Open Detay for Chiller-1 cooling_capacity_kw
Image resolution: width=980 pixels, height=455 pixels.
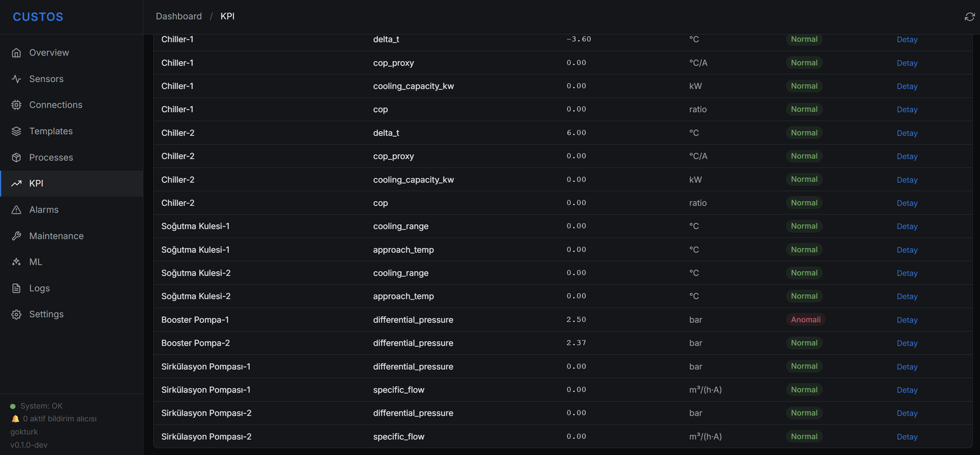(907, 86)
